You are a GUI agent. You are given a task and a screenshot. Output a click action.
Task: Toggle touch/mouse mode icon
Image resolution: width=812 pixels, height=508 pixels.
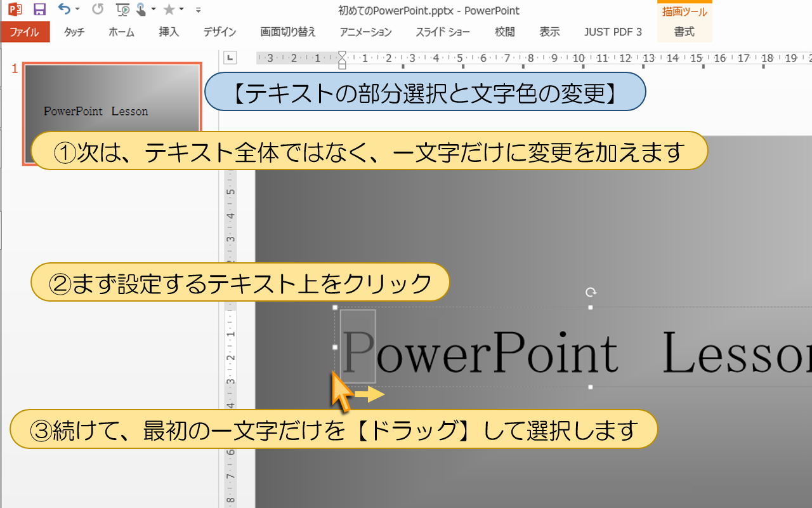pyautogui.click(x=141, y=10)
